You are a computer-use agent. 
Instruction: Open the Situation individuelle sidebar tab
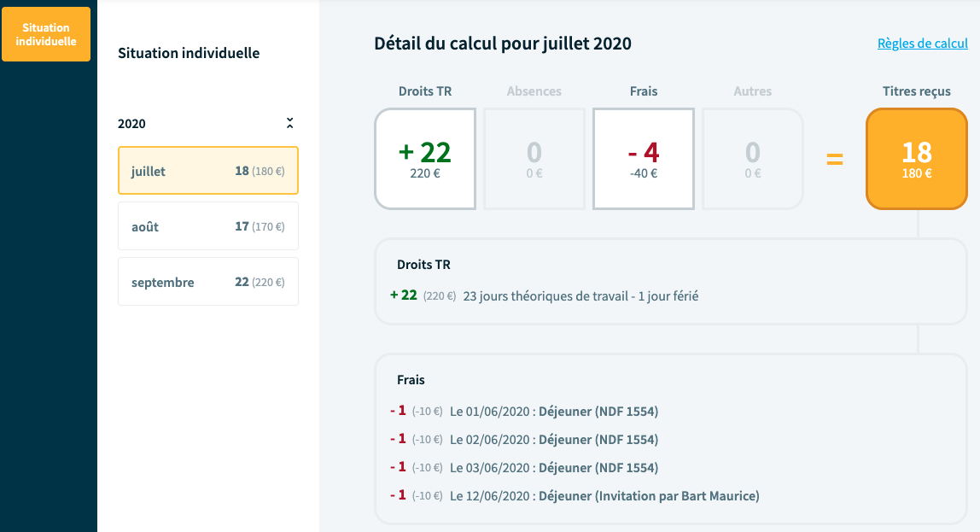[46, 34]
